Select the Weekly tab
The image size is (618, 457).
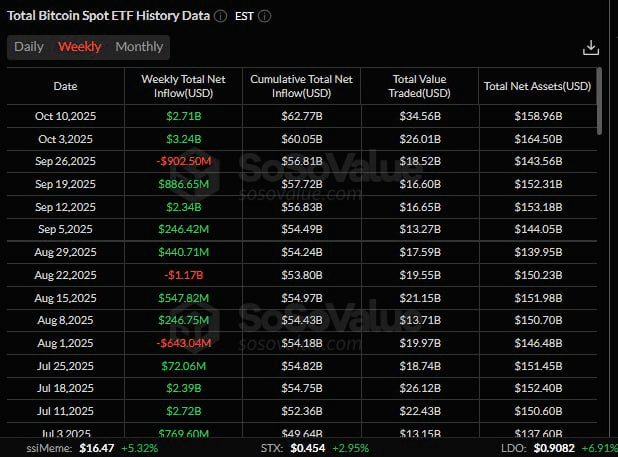tap(79, 47)
